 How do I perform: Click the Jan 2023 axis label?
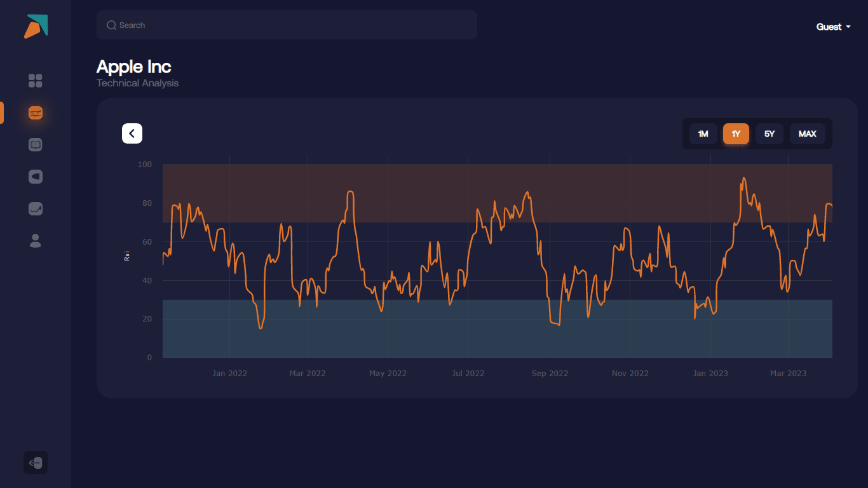[710, 374]
